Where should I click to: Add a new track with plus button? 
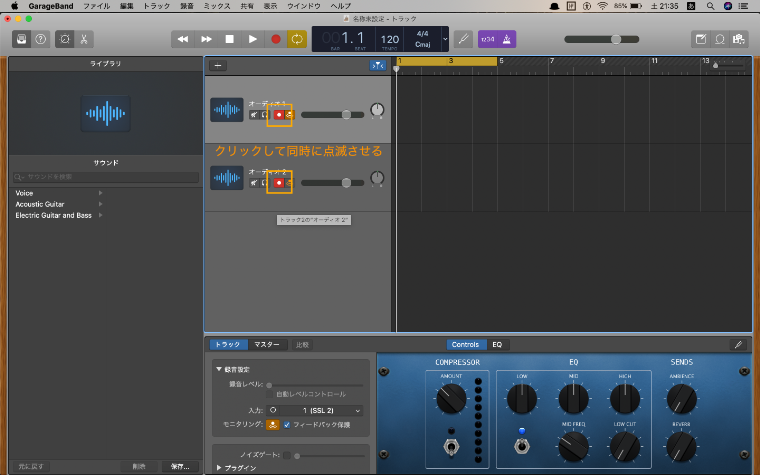[x=219, y=65]
